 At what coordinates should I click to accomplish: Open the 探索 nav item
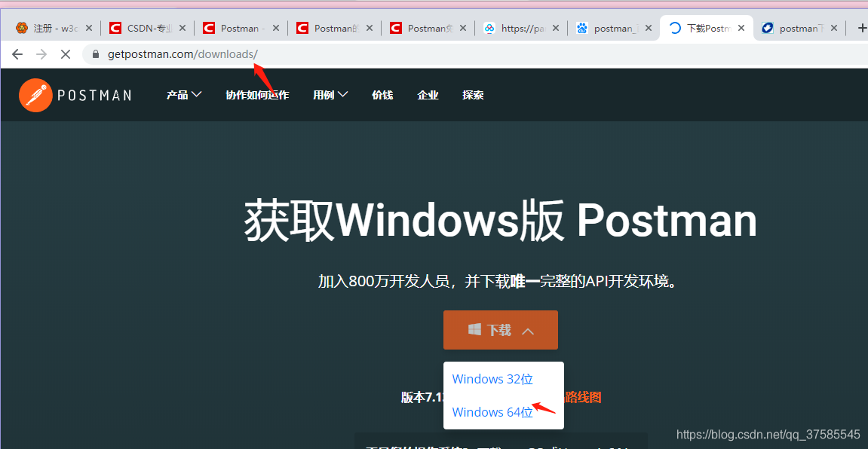click(x=474, y=95)
